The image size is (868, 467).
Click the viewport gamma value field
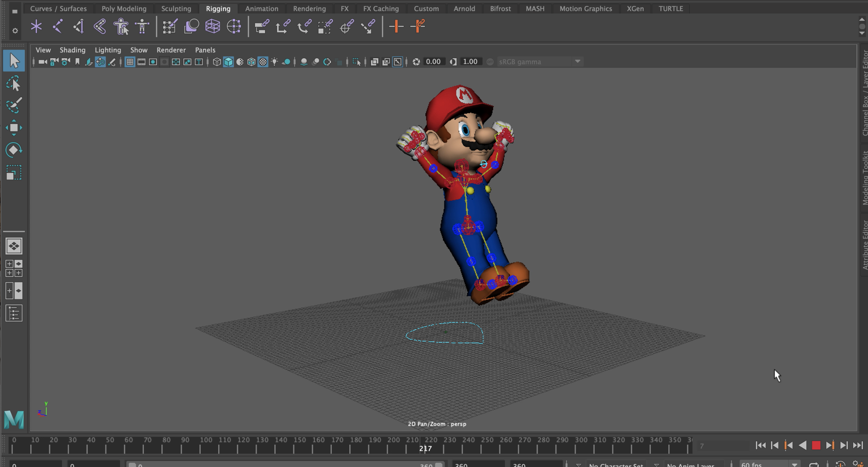point(470,62)
